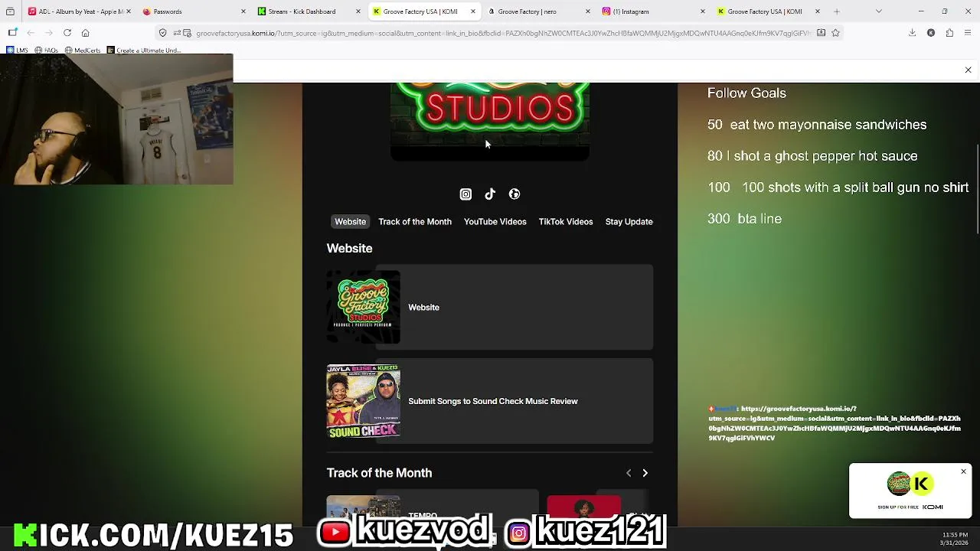Show previous Track of the Month item

[x=629, y=473]
